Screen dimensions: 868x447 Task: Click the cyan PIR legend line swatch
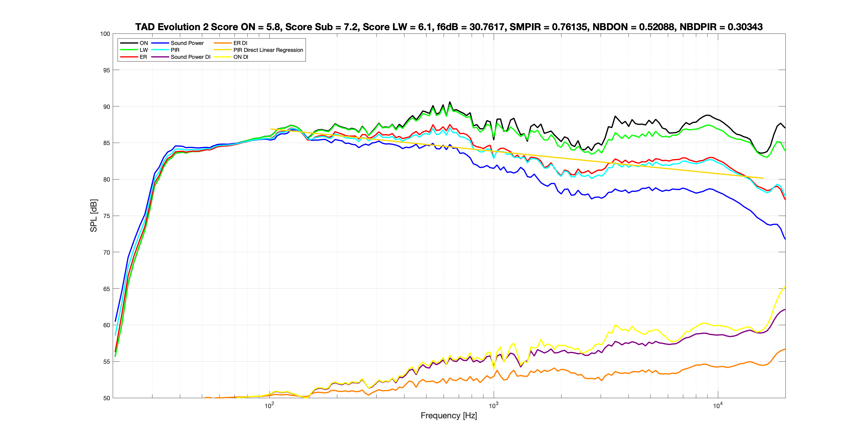click(160, 50)
